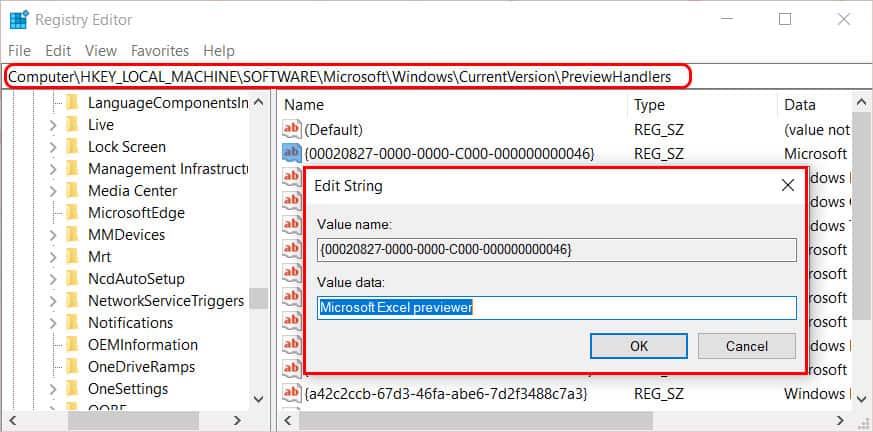Select the NetworkServiceTriggers folder icon
The height and width of the screenshot is (432, 873).
72,301
